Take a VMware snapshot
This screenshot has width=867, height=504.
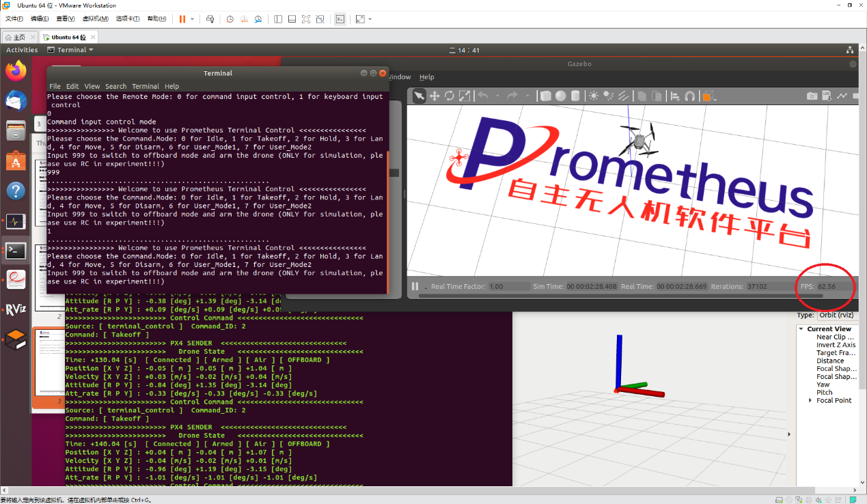click(230, 19)
